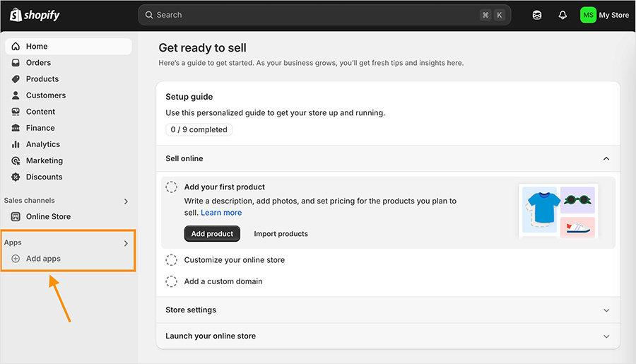Click the Apps heading

[13, 242]
